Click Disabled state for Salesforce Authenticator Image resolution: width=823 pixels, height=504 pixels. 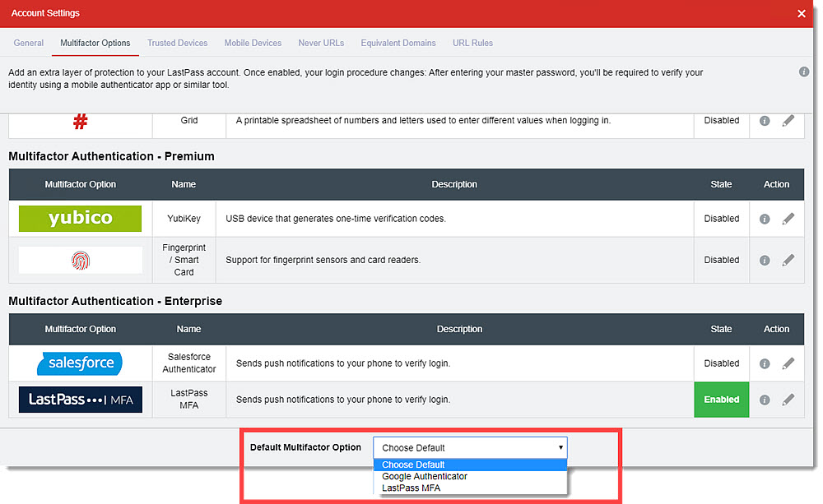pos(721,363)
